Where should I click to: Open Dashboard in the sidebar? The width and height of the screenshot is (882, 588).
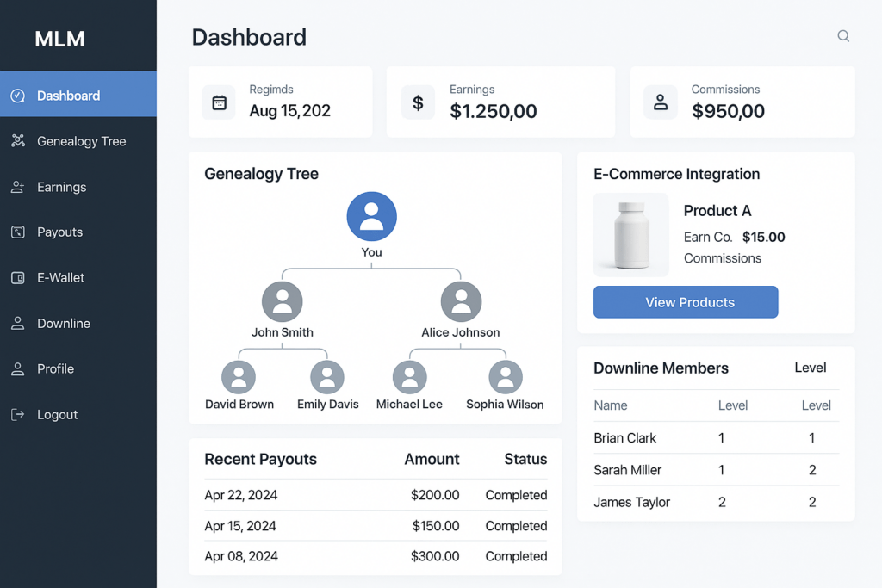pyautogui.click(x=69, y=96)
